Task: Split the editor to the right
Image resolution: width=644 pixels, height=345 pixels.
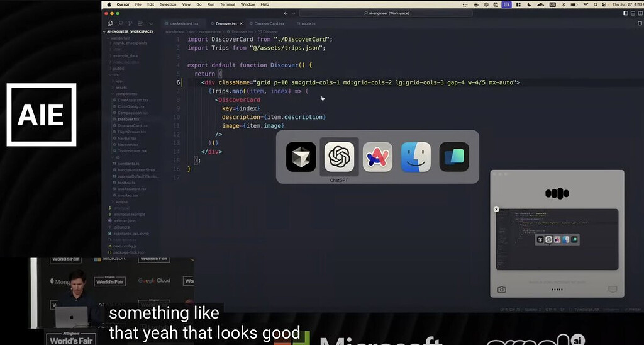Action: click(640, 23)
